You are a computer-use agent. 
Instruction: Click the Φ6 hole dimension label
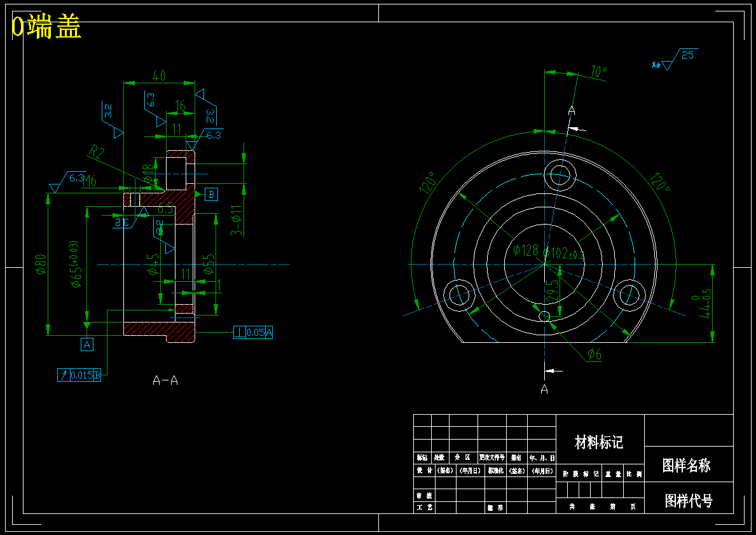tap(594, 355)
